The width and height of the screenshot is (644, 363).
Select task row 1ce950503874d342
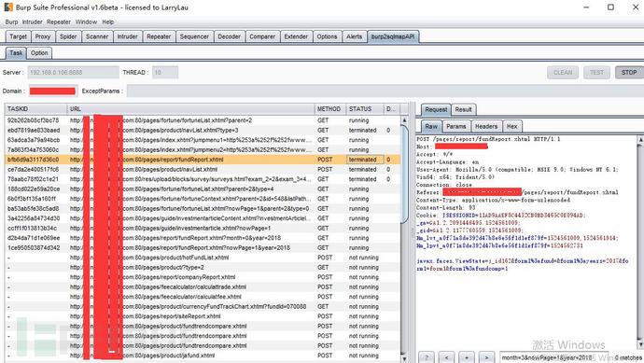click(x=203, y=247)
